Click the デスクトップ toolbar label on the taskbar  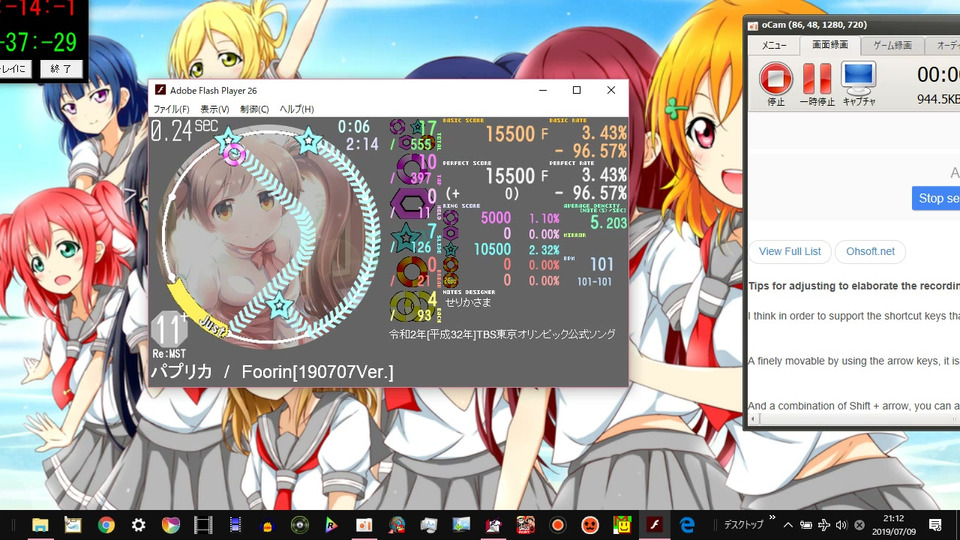[743, 525]
